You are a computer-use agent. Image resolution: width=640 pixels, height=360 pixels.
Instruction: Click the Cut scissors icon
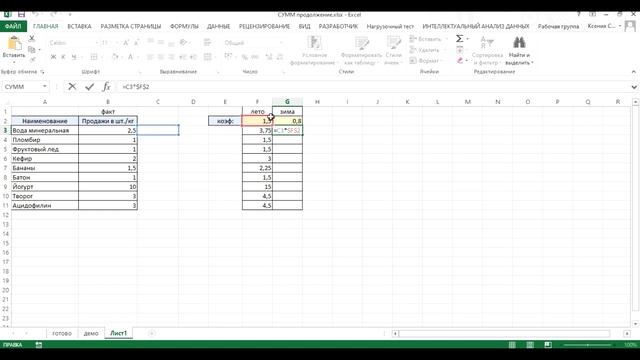coord(32,38)
